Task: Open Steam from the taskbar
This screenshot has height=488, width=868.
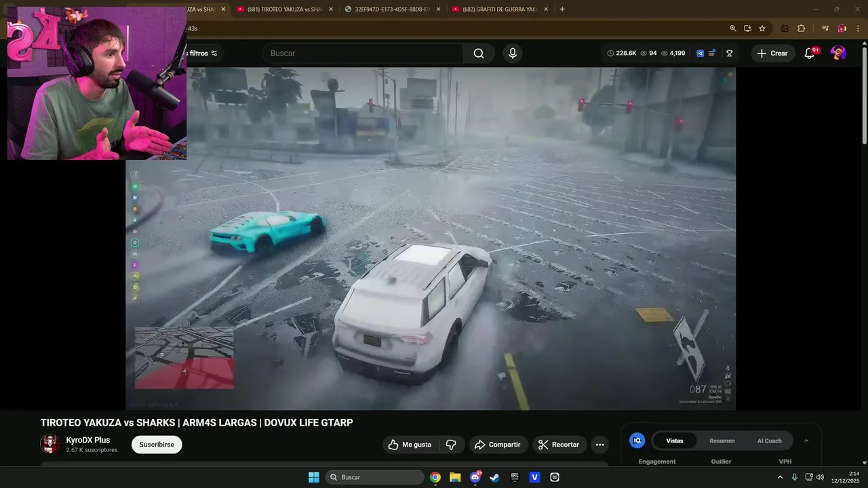Action: tap(495, 477)
